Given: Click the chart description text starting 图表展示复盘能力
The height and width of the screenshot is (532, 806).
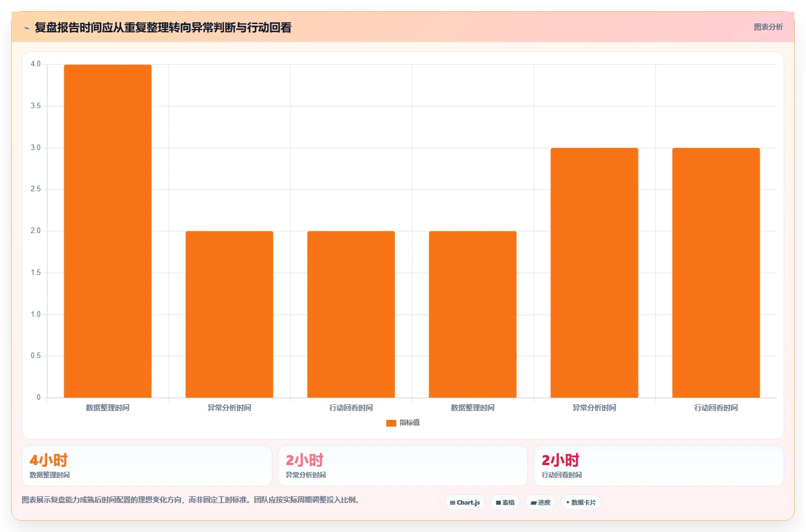Looking at the screenshot, I should point(193,500).
